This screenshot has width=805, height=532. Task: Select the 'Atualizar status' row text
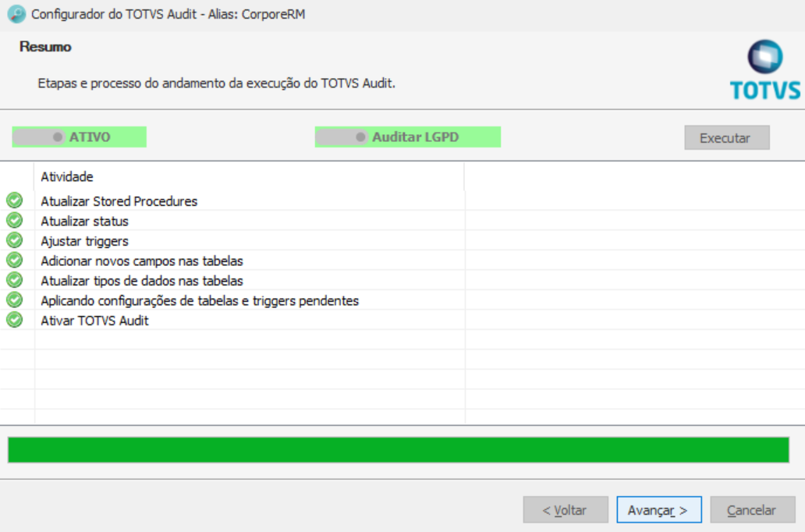coord(85,222)
